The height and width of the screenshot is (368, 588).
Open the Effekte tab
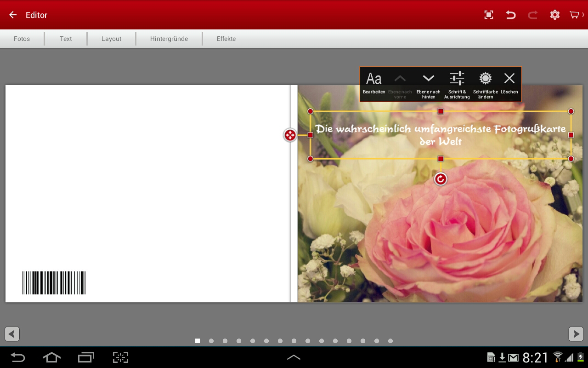pos(226,39)
